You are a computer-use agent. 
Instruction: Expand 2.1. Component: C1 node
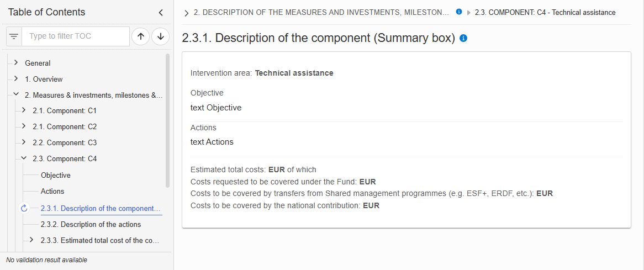(24, 110)
